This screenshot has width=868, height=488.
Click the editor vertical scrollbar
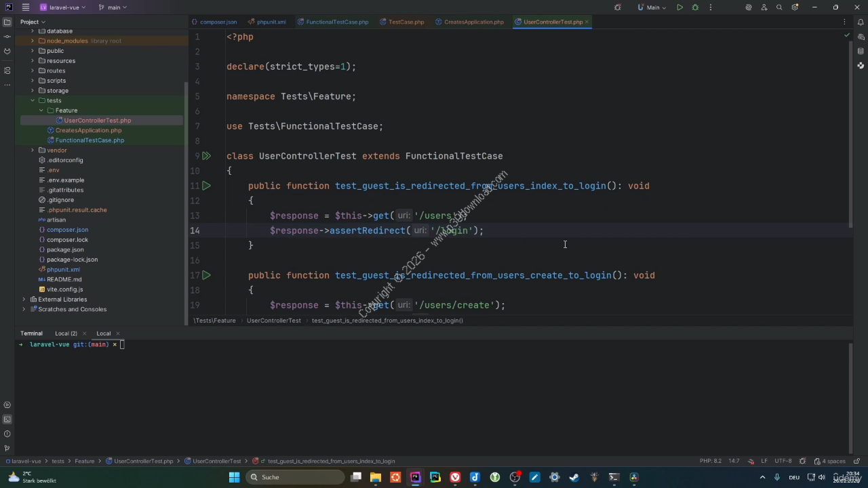(x=850, y=136)
